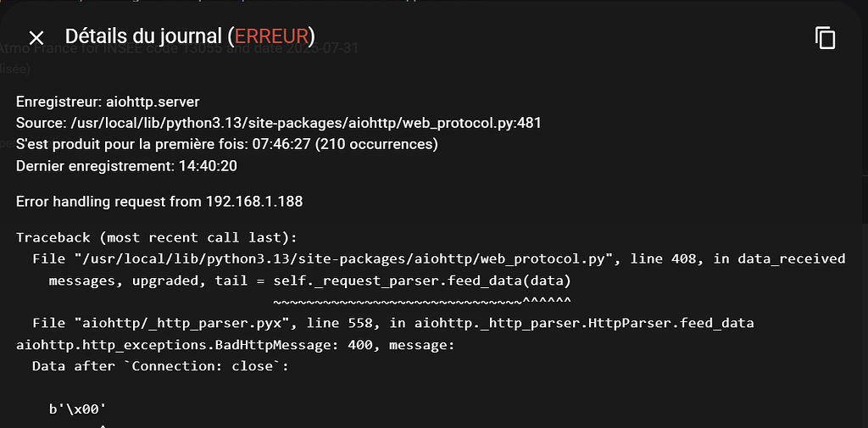Viewport: 868px width, 428px height.
Task: Click the 'Error handling request from' message
Action: 109,202
